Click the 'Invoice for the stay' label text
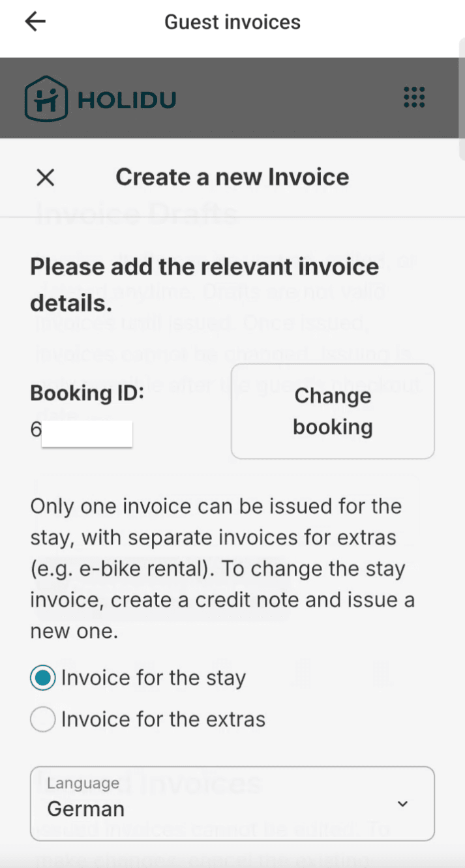 click(153, 678)
